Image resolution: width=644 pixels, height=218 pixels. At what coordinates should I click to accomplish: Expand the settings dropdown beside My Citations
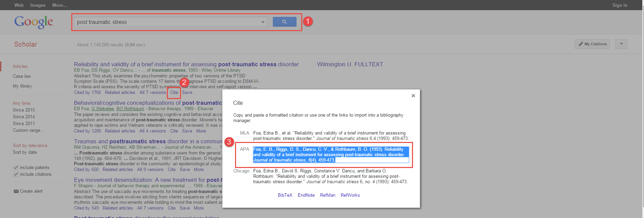[x=621, y=44]
